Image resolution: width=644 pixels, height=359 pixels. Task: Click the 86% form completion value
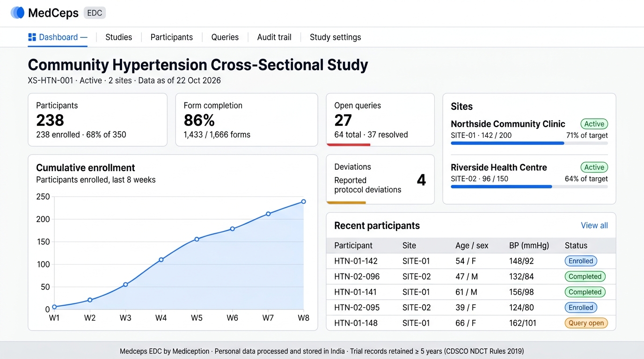pyautogui.click(x=199, y=120)
